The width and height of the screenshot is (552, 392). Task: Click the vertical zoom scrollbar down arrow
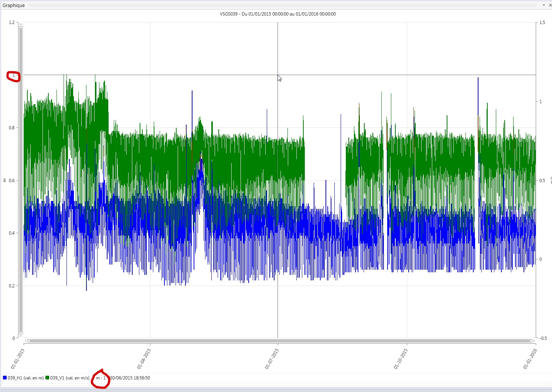21,336
